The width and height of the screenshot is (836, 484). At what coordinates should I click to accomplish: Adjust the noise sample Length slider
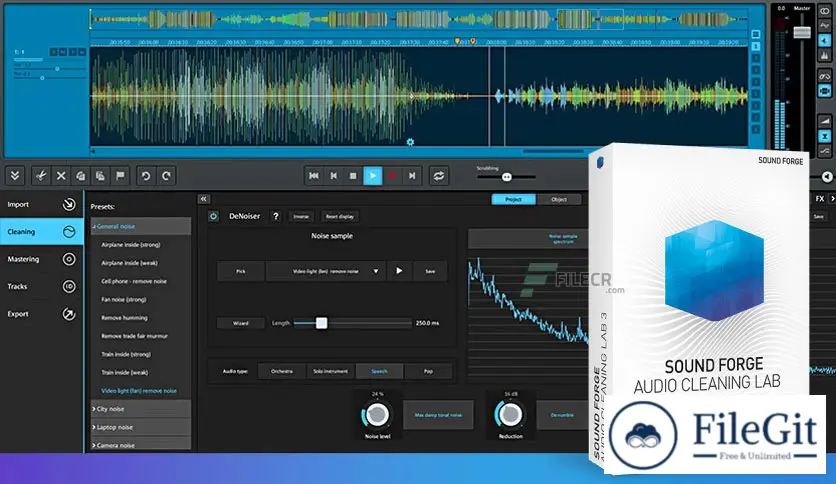click(321, 323)
